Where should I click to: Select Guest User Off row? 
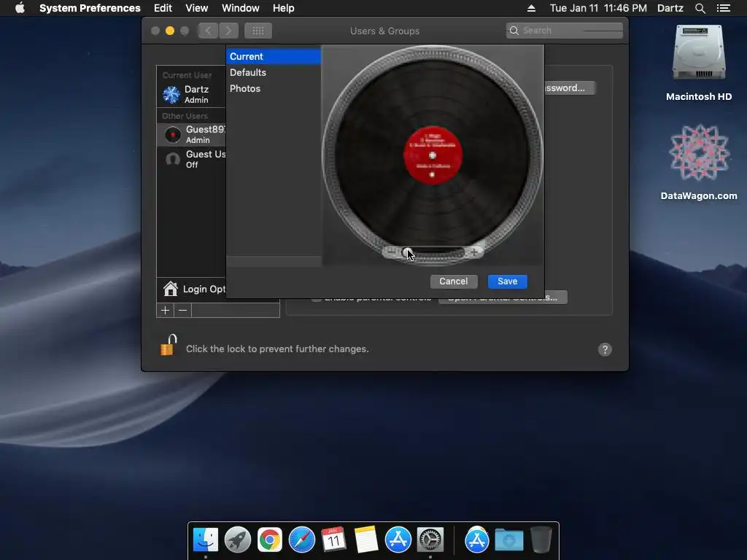tap(192, 159)
